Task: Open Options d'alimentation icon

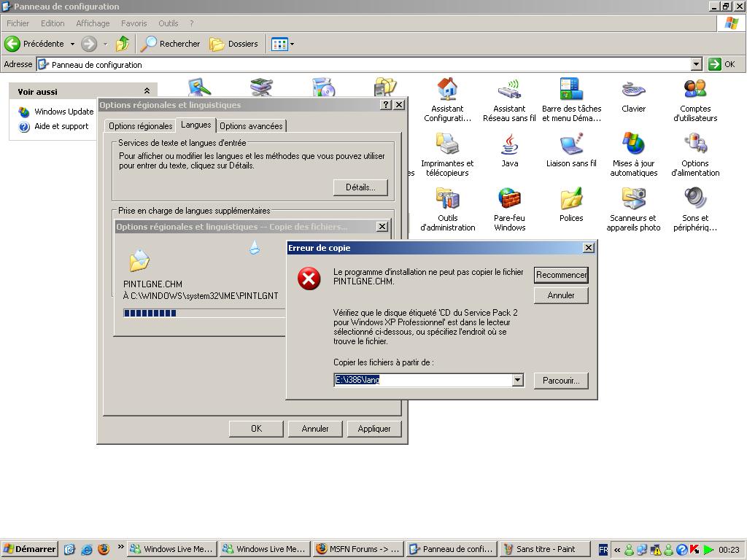Action: [x=695, y=144]
